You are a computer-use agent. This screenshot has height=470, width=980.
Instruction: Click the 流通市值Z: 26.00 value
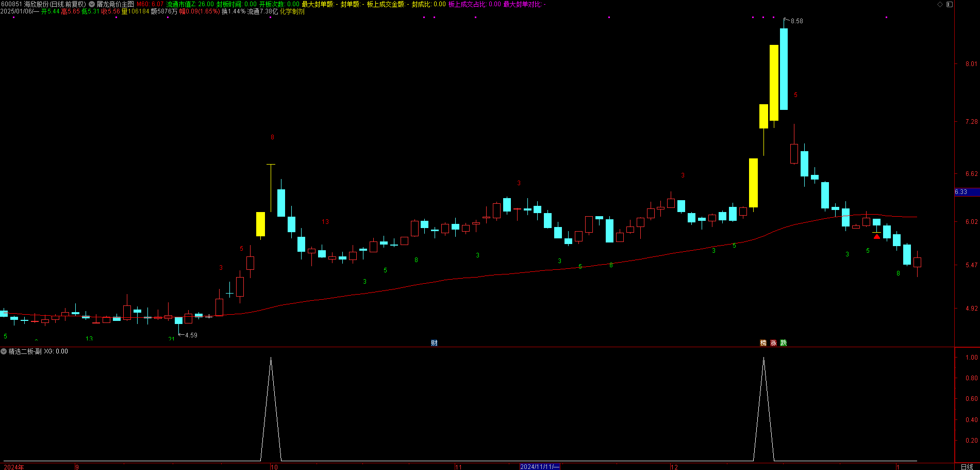click(x=190, y=4)
